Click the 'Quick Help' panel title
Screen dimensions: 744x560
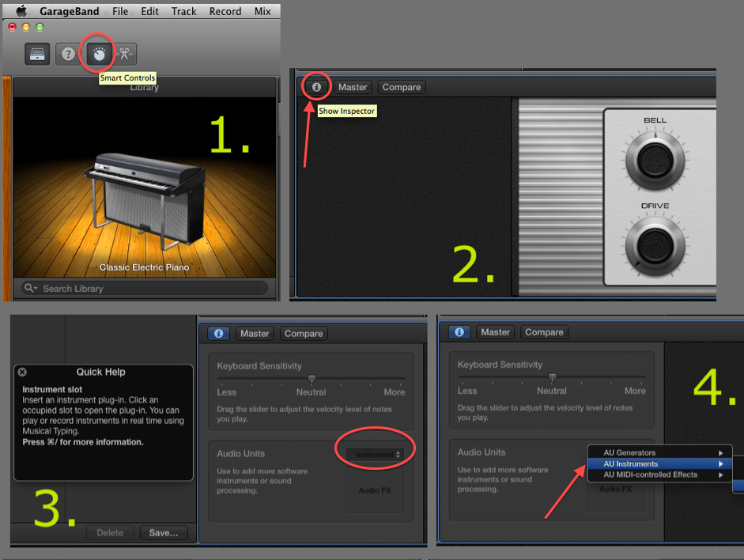pos(101,372)
